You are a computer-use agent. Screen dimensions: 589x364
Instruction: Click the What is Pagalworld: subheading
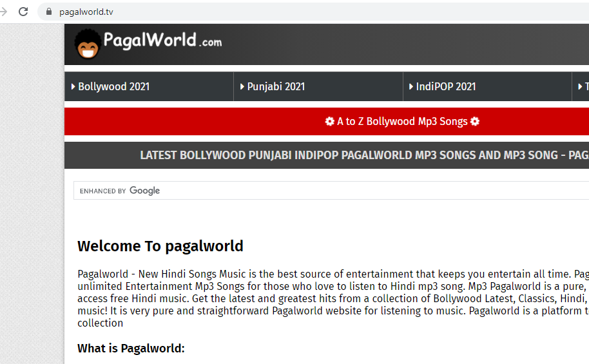131,349
